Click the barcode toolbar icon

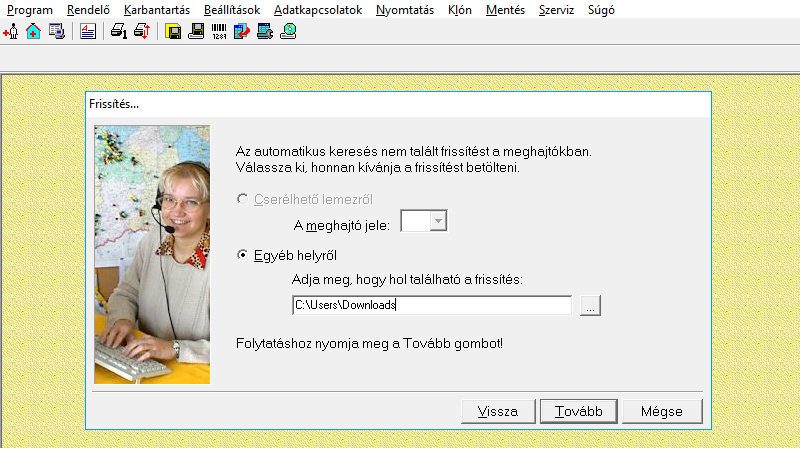[x=219, y=32]
